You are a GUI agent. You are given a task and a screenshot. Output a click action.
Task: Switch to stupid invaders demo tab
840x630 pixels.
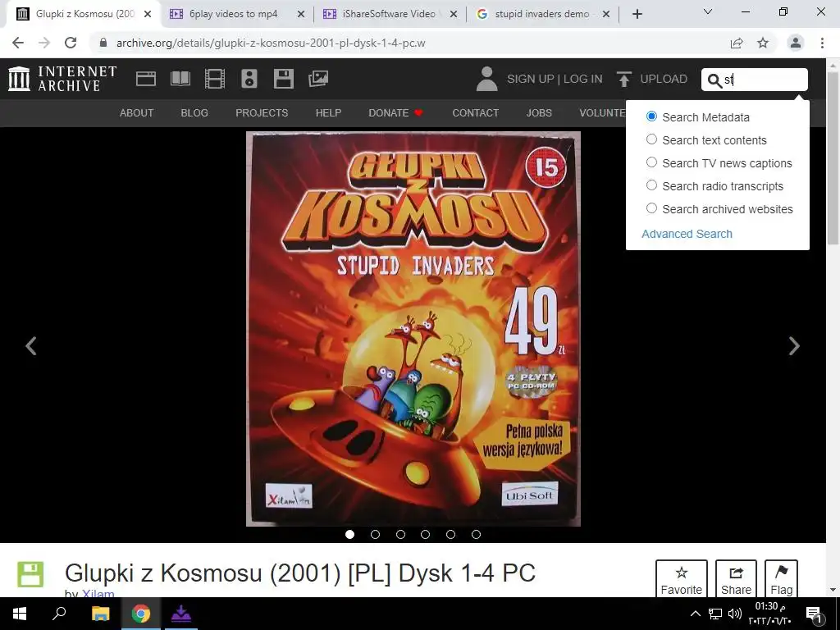(x=542, y=14)
